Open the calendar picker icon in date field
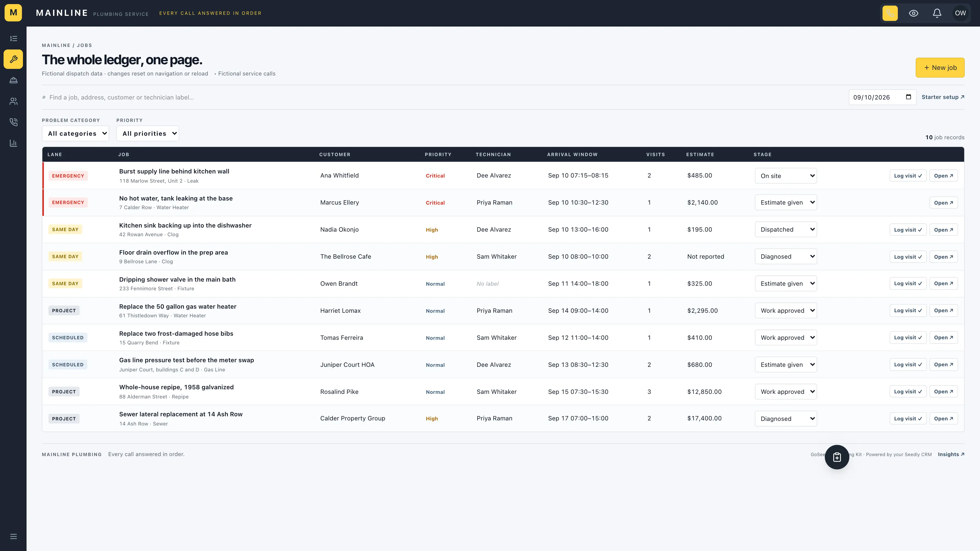This screenshot has width=980, height=551. (x=909, y=97)
